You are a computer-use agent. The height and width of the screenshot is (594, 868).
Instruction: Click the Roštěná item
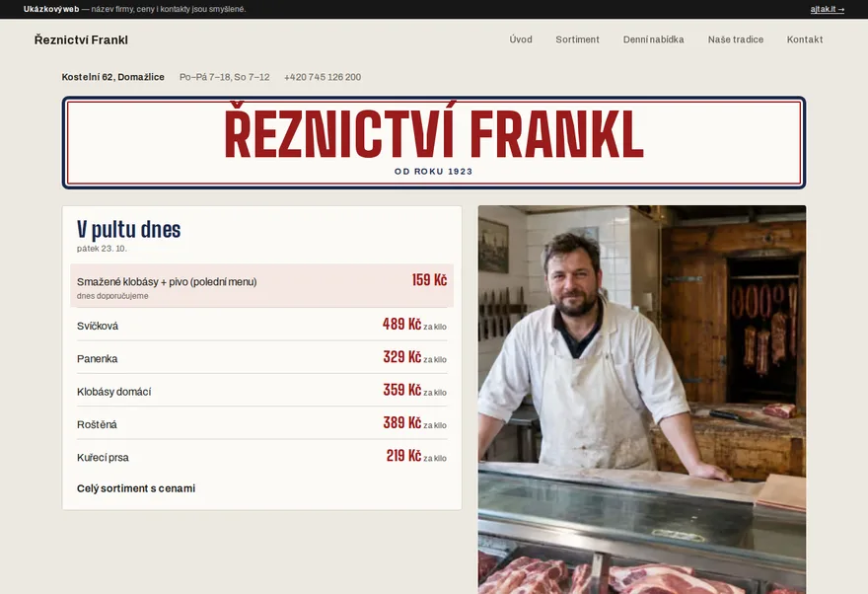coord(97,424)
